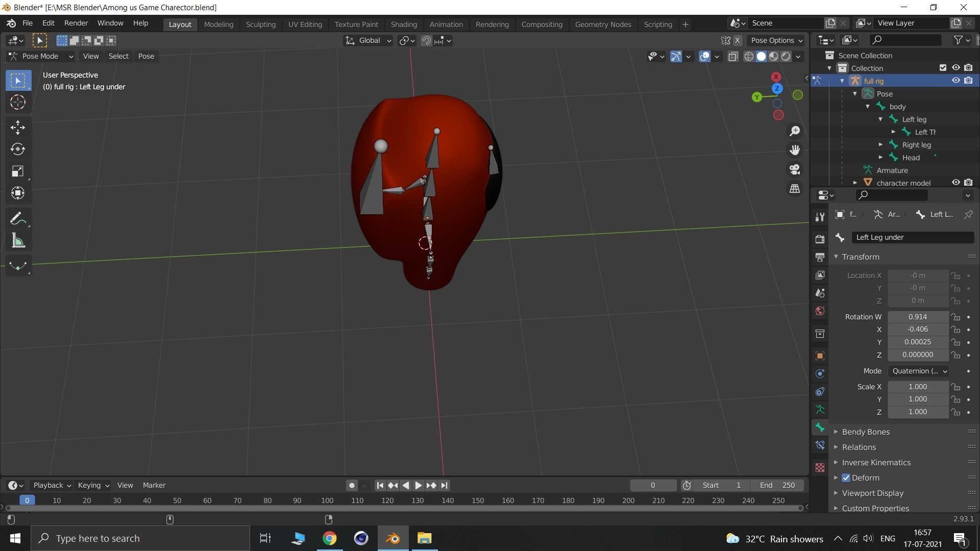Select the Move tool
This screenshot has height=551, width=980.
pos(18,127)
